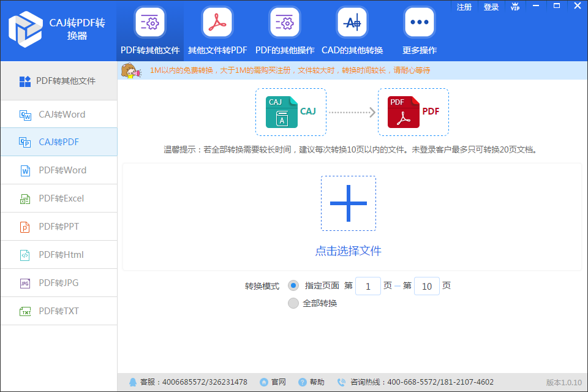Click the 注册 register button
588x392 pixels.
(465, 7)
